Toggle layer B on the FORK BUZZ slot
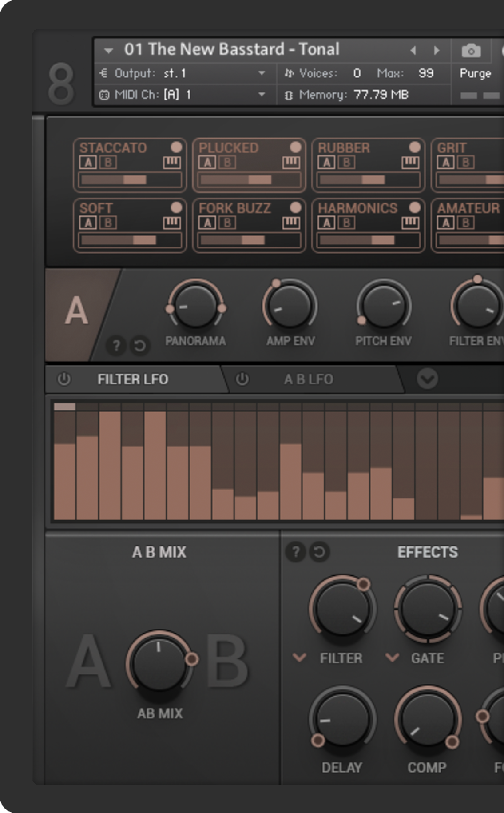Viewport: 504px width, 813px height. point(227,223)
